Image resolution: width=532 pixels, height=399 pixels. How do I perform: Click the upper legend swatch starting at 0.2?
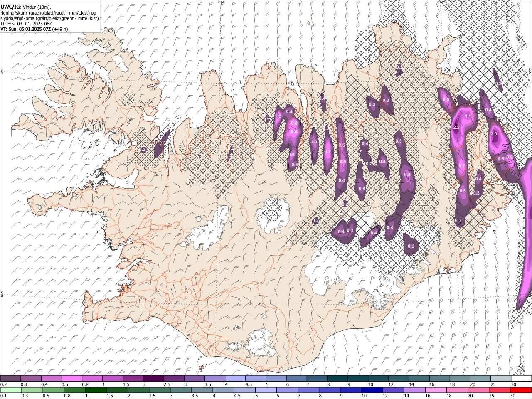coord(11,378)
